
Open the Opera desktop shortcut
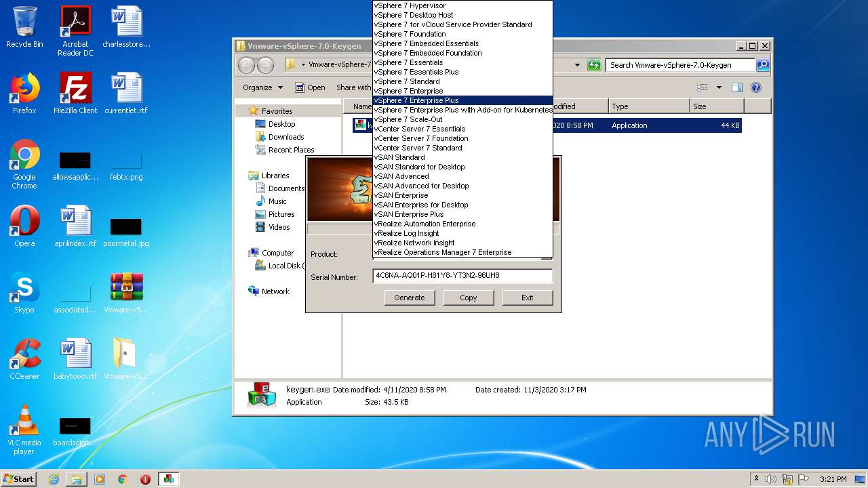click(x=24, y=226)
